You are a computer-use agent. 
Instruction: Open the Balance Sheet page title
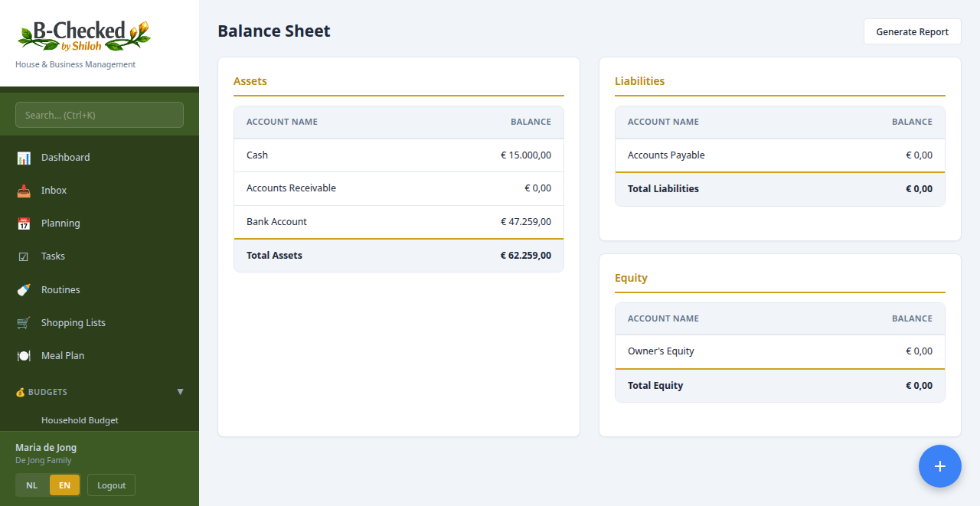273,31
